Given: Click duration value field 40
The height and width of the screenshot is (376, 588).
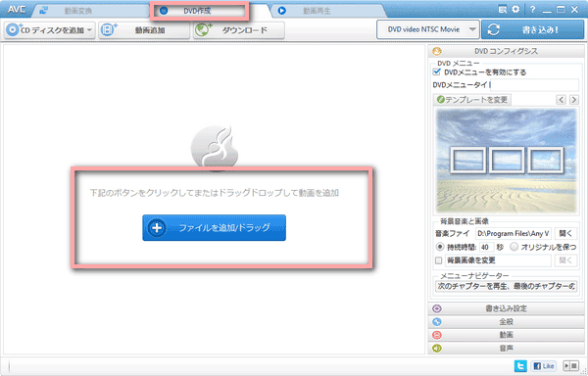Looking at the screenshot, I should tap(486, 247).
